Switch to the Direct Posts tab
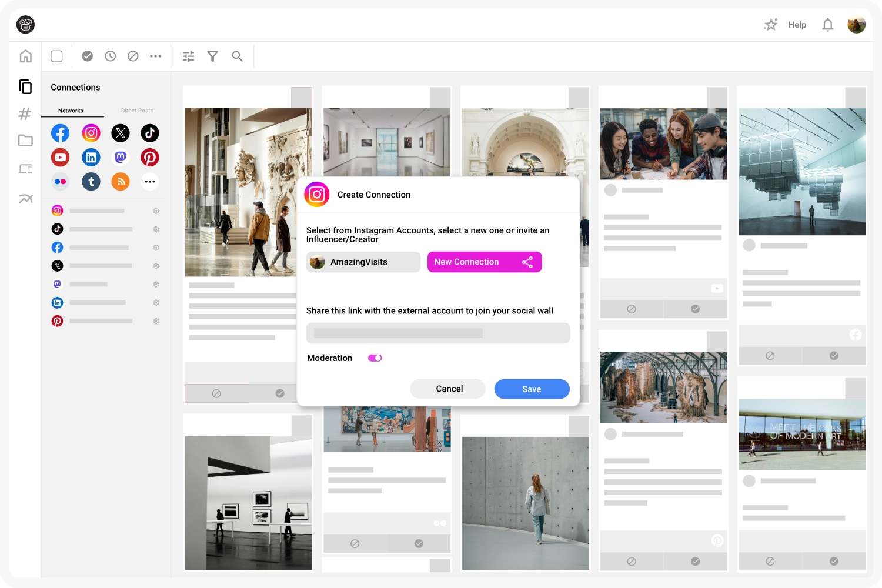Viewport: 882px width, 588px height. pyautogui.click(x=137, y=111)
